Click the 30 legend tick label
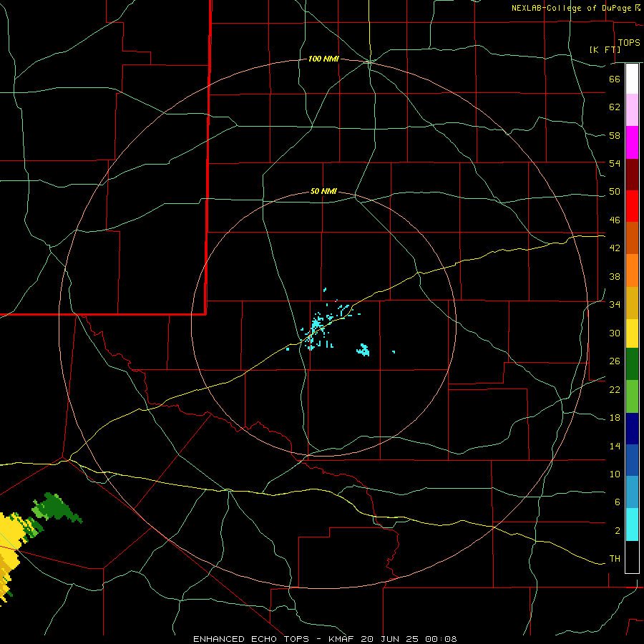 coord(615,333)
